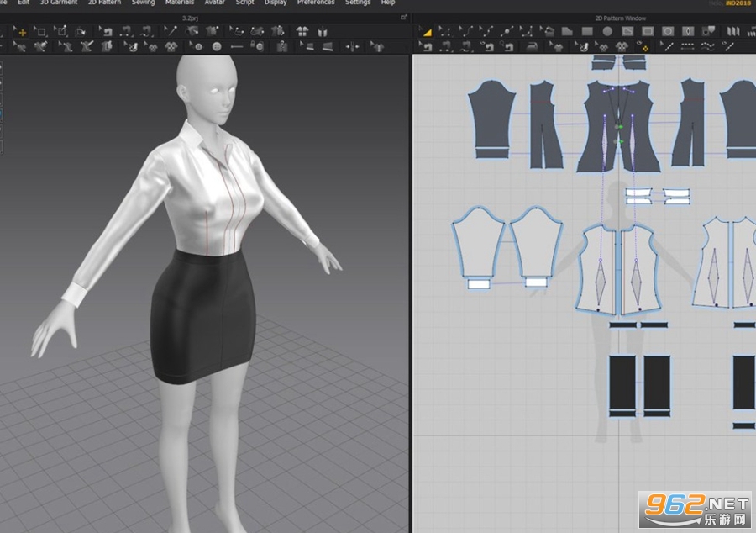Viewport: 756px width, 533px height.
Task: Click the inward arrows icon in 3D toolbar
Action: (353, 47)
